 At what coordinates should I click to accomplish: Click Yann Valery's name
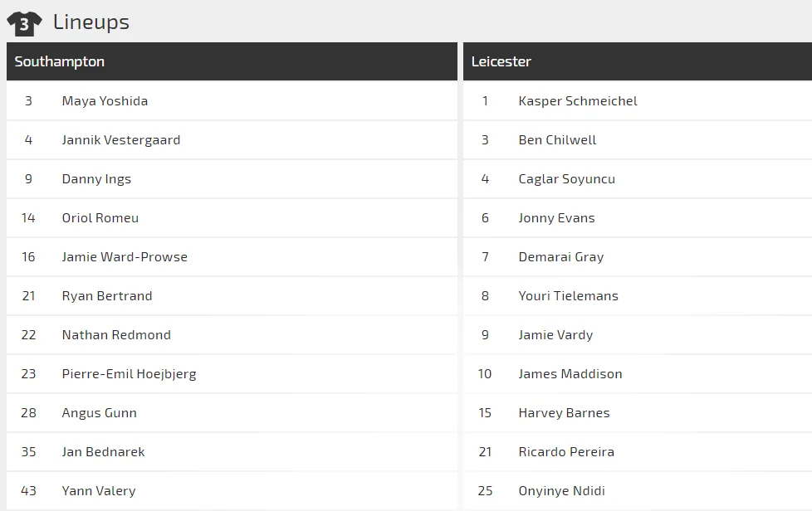pyautogui.click(x=98, y=491)
